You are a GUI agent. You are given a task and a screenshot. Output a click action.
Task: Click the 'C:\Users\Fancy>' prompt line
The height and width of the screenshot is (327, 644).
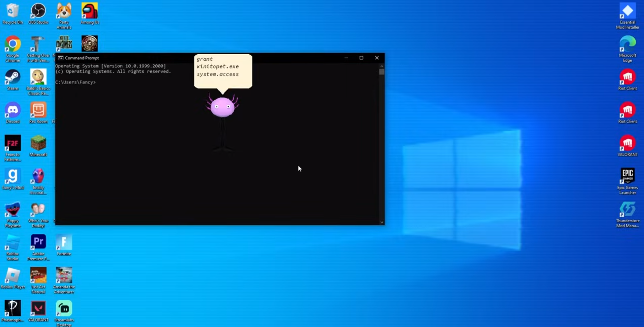click(76, 82)
